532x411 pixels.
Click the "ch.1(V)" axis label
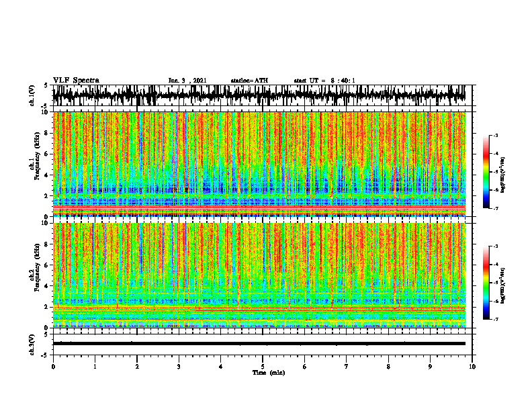(32, 95)
